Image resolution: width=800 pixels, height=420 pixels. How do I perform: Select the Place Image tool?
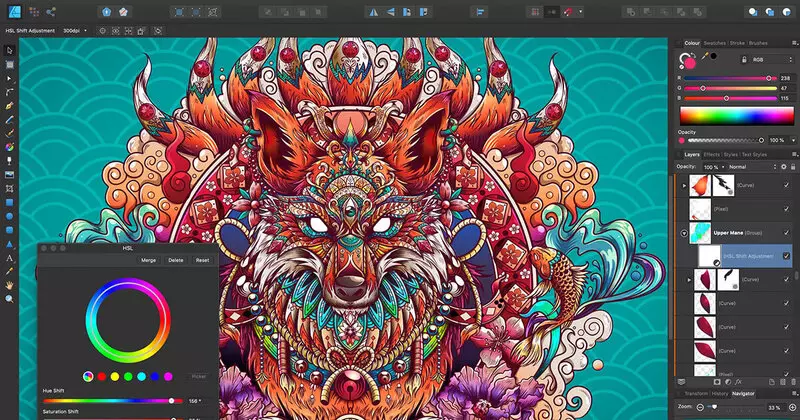tap(9, 175)
